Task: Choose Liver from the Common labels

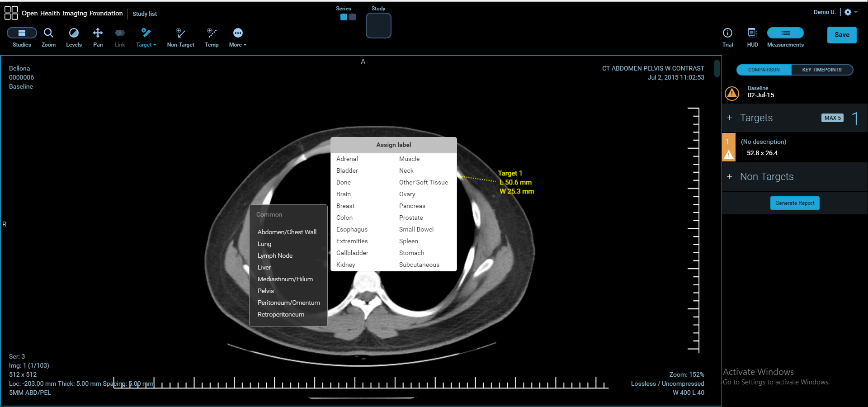Action: pyautogui.click(x=264, y=267)
